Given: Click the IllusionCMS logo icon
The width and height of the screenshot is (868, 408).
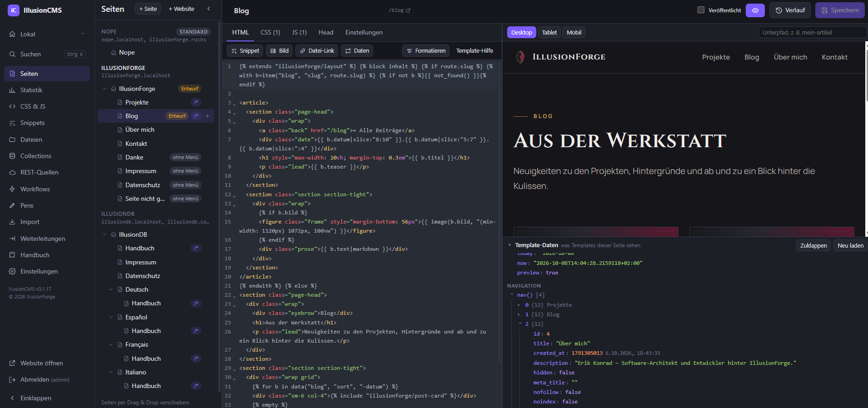Looking at the screenshot, I should (14, 10).
